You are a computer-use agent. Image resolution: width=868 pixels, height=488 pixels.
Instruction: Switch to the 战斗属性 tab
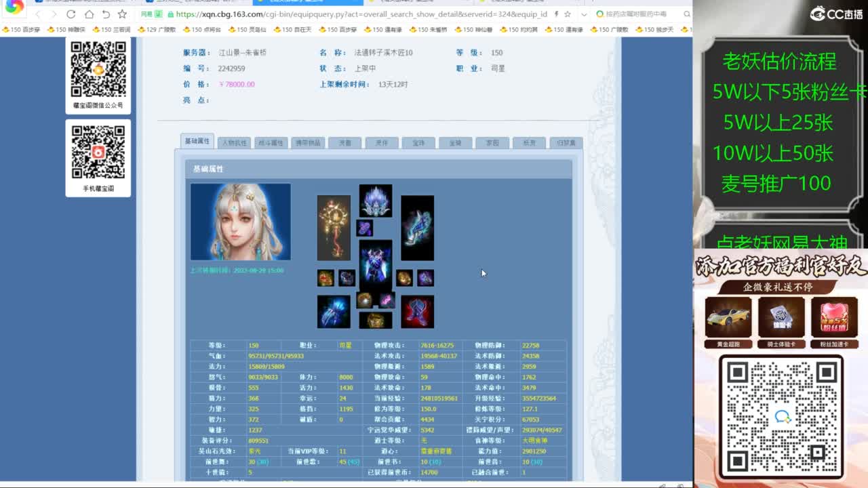271,143
